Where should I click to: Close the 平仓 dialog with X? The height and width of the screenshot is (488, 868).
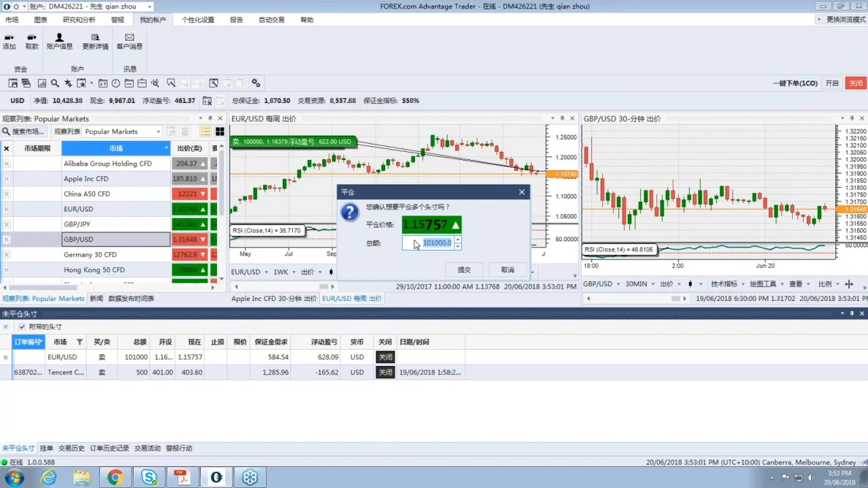point(521,192)
